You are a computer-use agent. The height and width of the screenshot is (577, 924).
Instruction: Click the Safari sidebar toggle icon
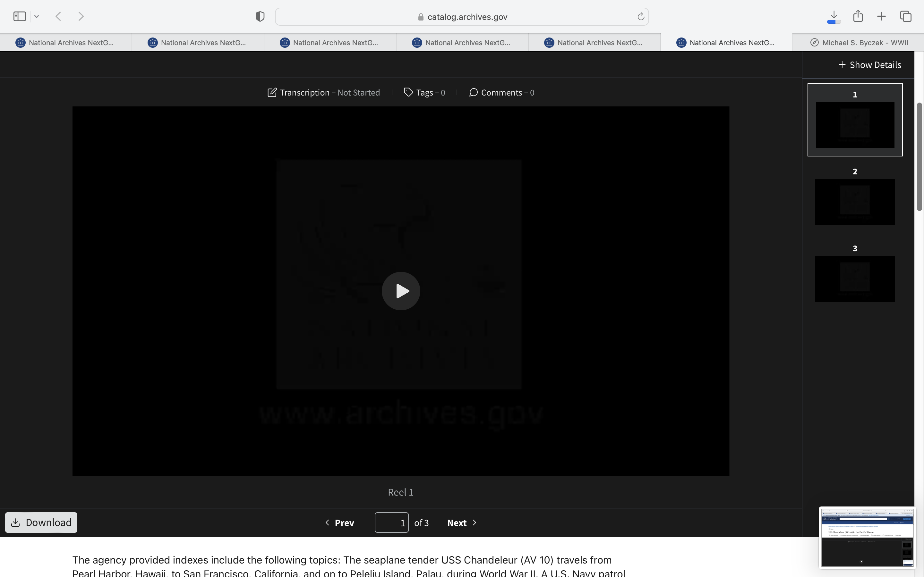click(20, 16)
